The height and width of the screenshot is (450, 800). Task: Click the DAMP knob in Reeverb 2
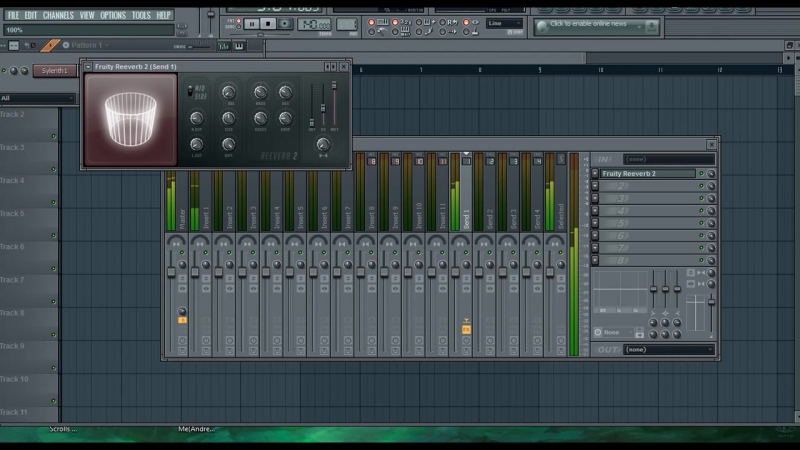(x=285, y=118)
